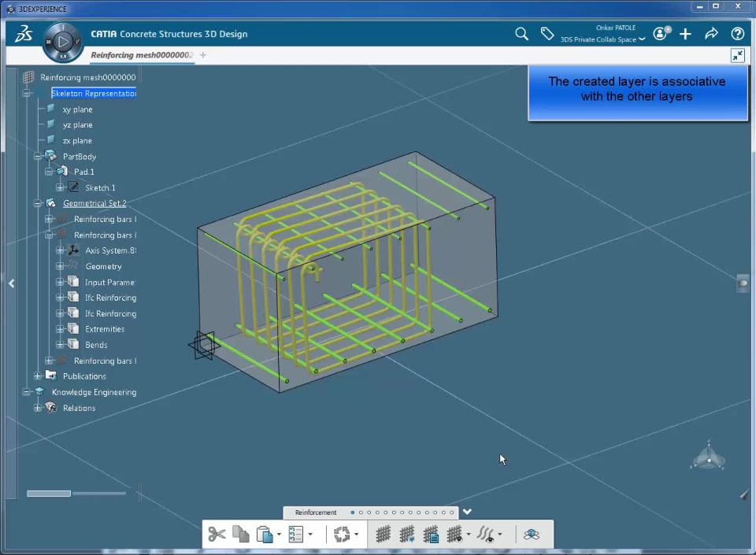Click the blue associative layer message

coord(638,93)
